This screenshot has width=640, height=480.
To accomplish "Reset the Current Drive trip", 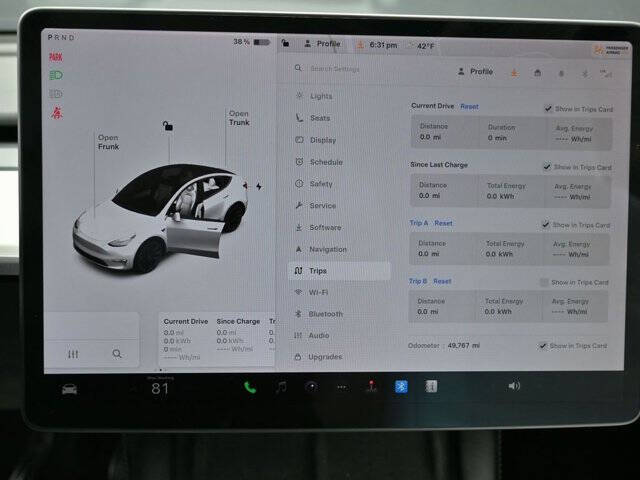I will (x=469, y=107).
